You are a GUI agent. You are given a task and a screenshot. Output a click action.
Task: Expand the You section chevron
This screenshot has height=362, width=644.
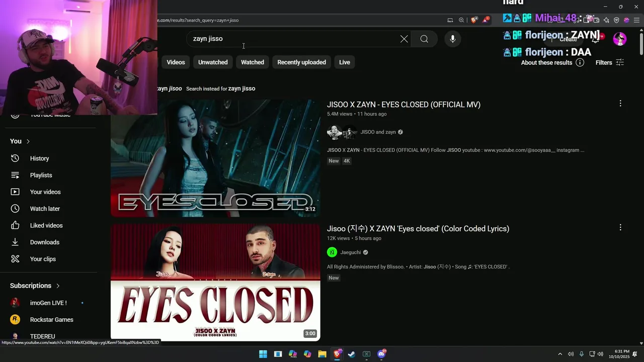click(28, 141)
